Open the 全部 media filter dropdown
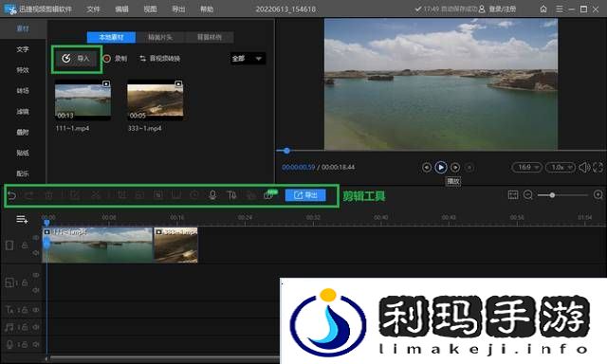The width and height of the screenshot is (607, 364). (x=248, y=59)
